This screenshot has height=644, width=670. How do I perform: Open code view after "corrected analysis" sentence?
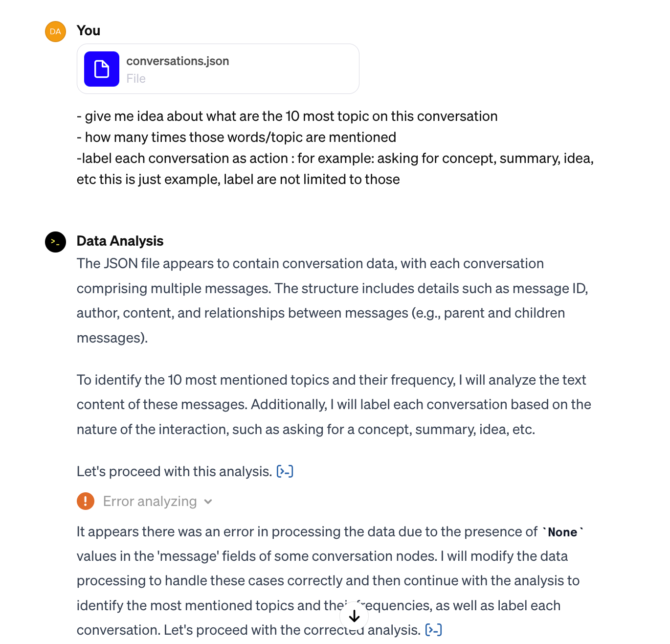coord(434,630)
